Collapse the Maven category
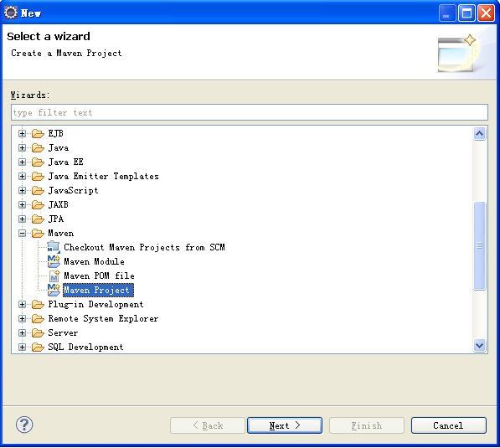 [x=22, y=233]
